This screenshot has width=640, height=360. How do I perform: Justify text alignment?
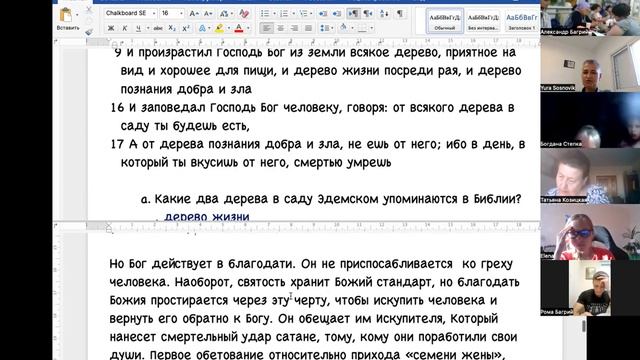[x=309, y=28]
